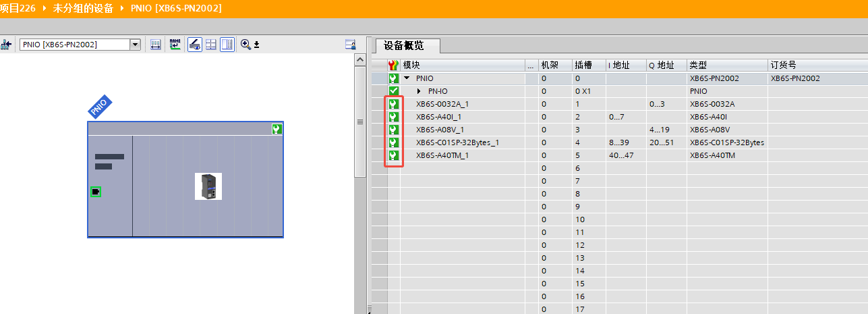Viewport: 868px width, 314px height.
Task: Open the PNIO [XB6S-PN2002] device dropdown
Action: click(x=135, y=45)
